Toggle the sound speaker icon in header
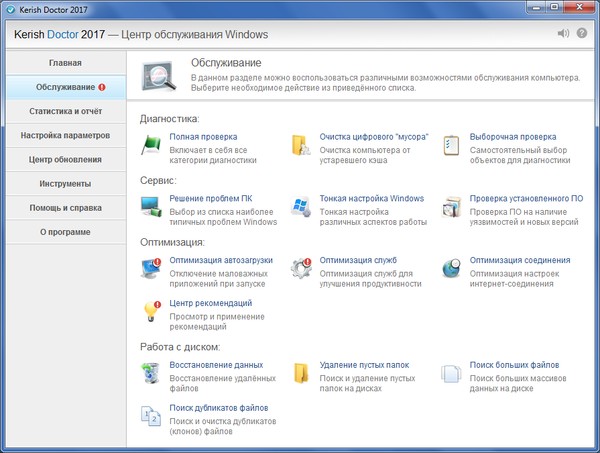600x453 pixels. (x=563, y=33)
